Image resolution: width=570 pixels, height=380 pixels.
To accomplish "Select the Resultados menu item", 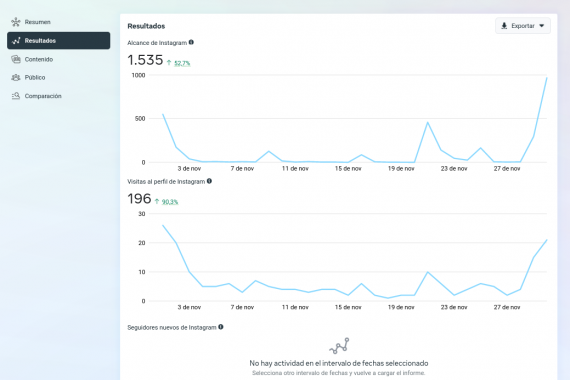I will (59, 40).
